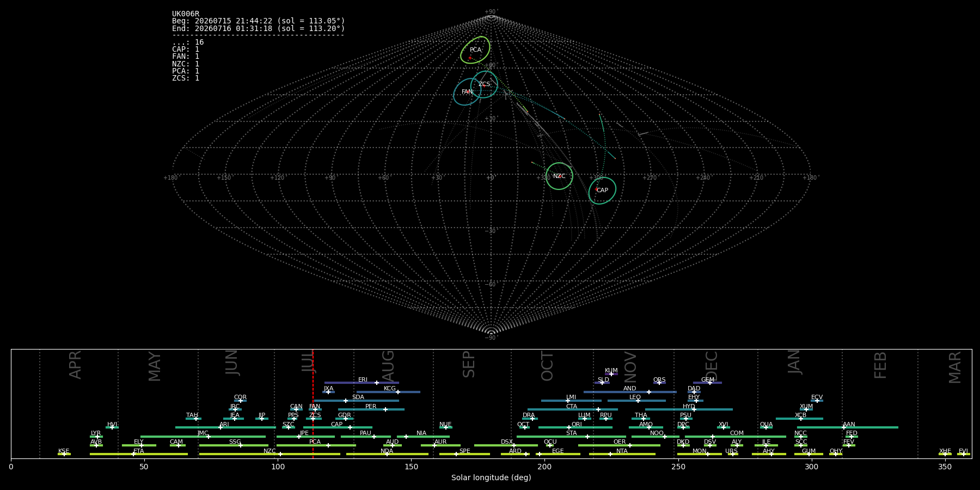Click the station ID text UK006R
Image resolution: width=980 pixels, height=490 pixels.
(x=186, y=14)
